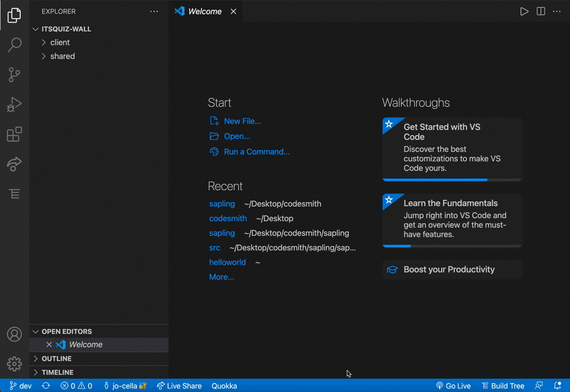This screenshot has width=570, height=392.
Task: Click the New File... link
Action: [242, 121]
